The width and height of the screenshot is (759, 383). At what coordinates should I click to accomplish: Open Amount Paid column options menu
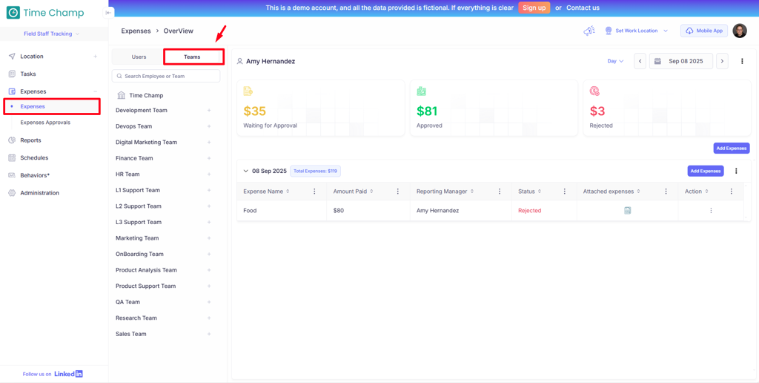pos(398,192)
